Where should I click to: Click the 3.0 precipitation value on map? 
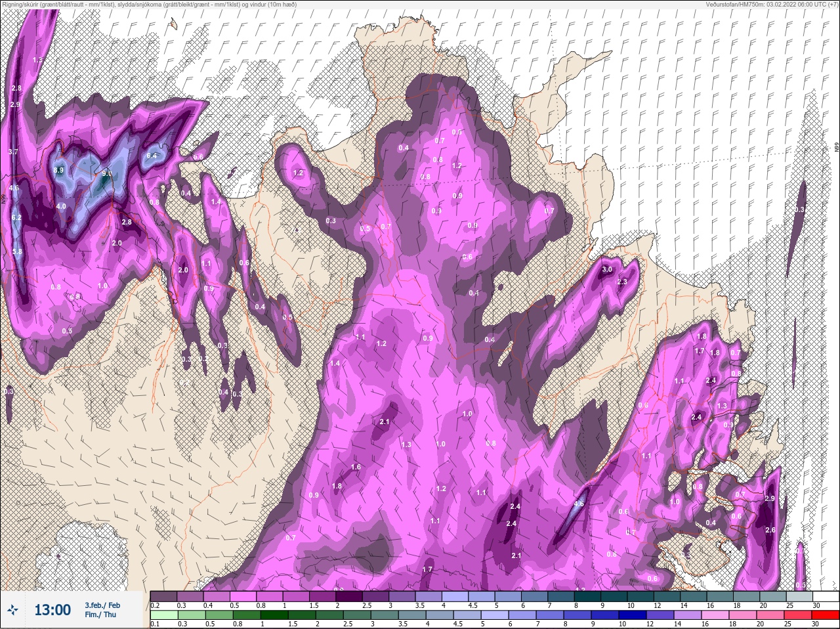[607, 269]
